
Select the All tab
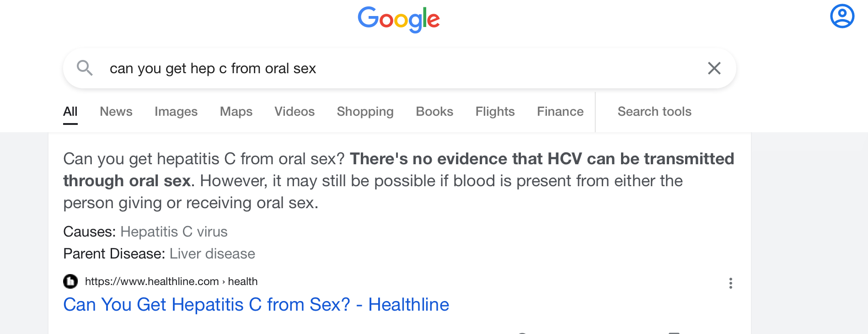click(x=70, y=111)
